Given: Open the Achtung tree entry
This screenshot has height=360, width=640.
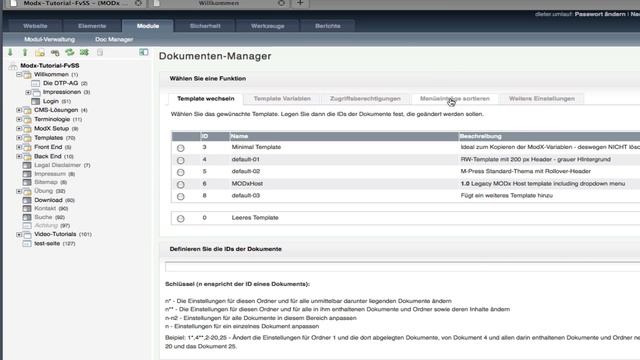Looking at the screenshot, I should 46,225.
